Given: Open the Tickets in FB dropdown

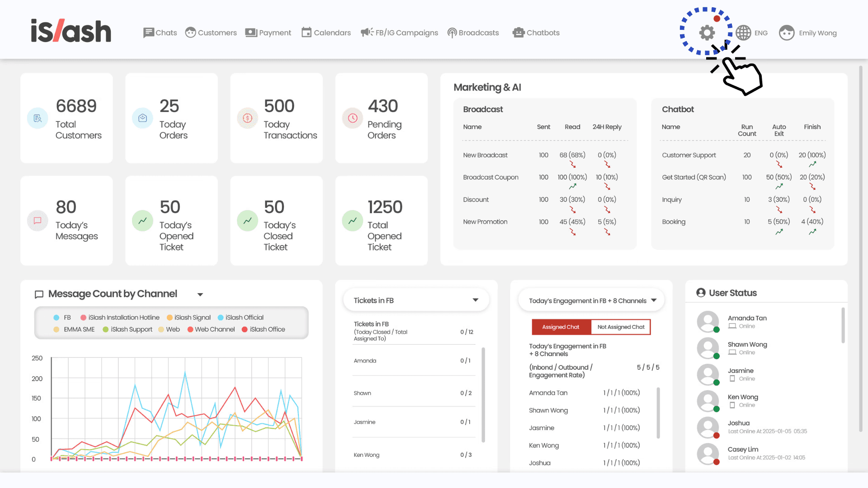Looking at the screenshot, I should coord(475,300).
